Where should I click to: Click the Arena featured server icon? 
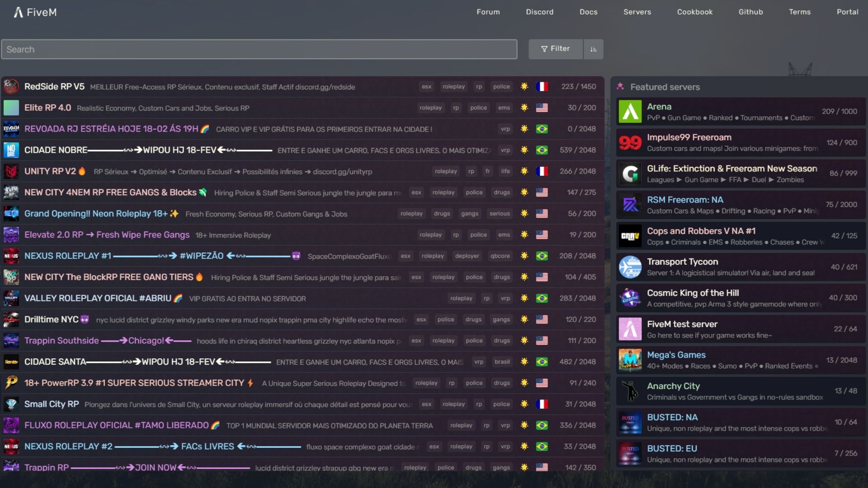click(630, 112)
